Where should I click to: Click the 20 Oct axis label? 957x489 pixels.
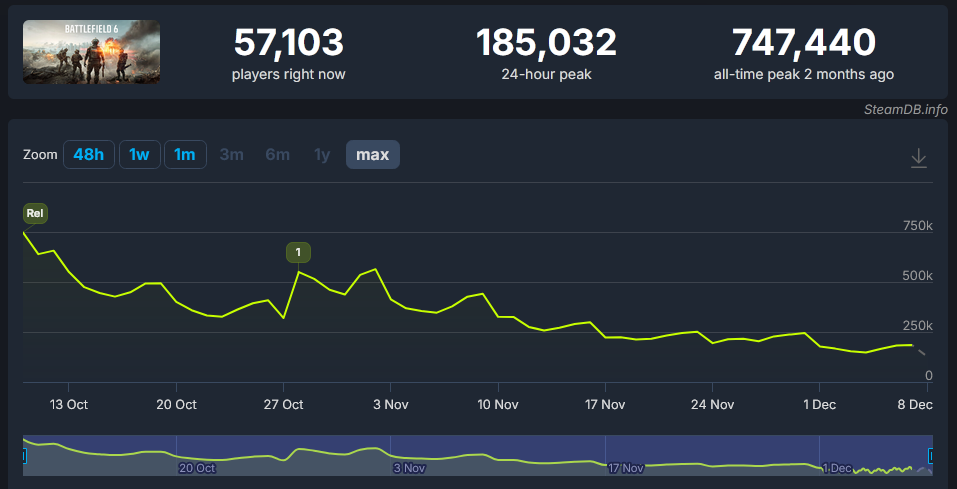pos(176,404)
